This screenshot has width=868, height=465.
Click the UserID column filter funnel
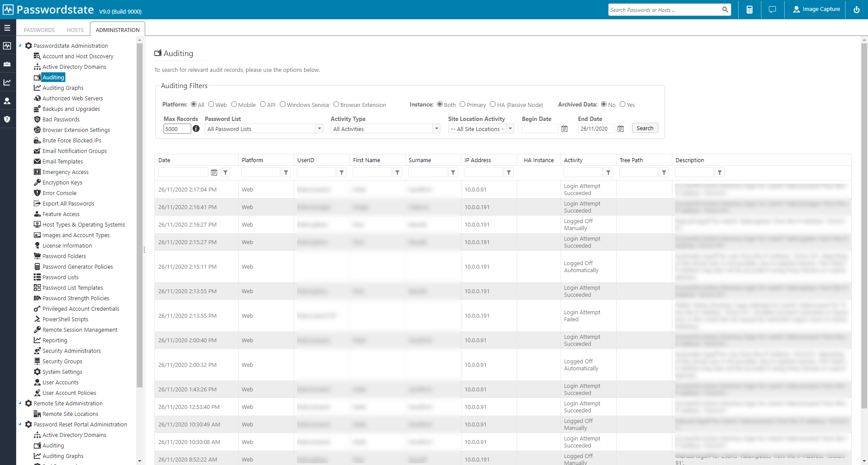pyautogui.click(x=342, y=173)
